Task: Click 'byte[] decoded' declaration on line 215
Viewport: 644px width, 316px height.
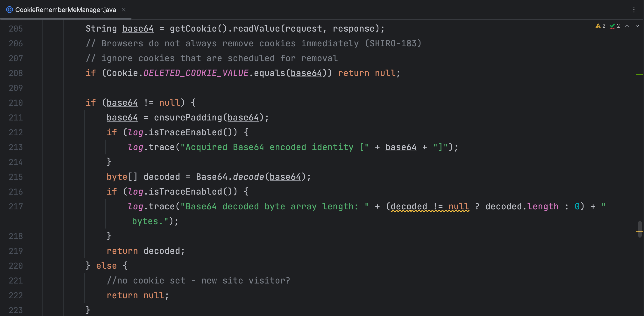Action: [x=143, y=177]
